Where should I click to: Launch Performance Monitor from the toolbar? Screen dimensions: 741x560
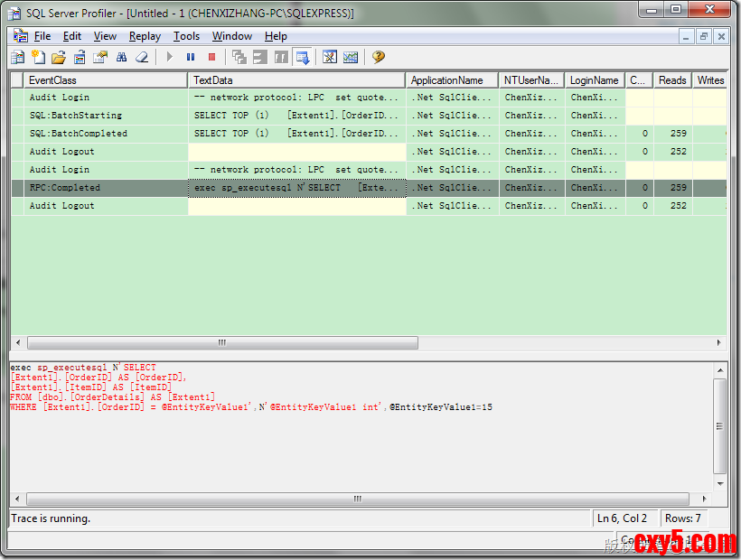coord(351,57)
